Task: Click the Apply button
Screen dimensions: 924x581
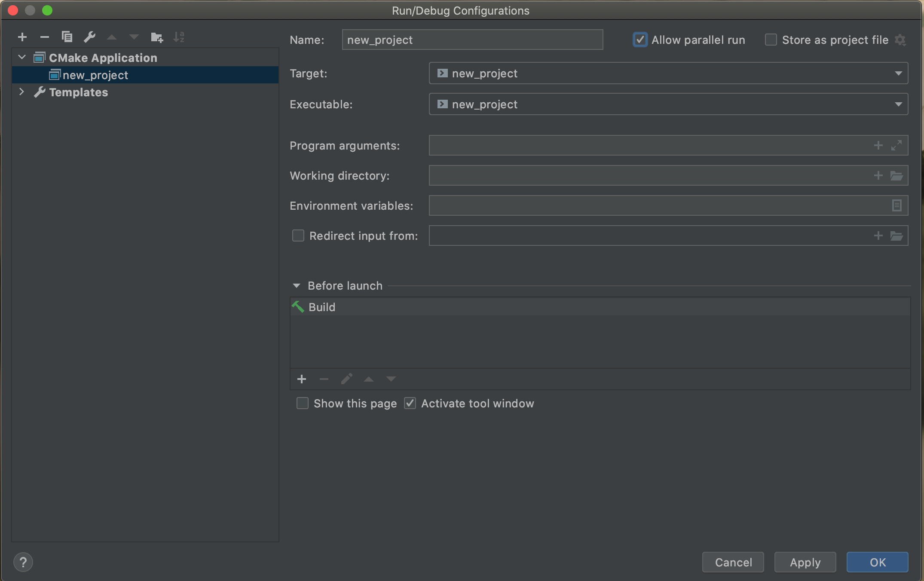Action: pyautogui.click(x=805, y=562)
